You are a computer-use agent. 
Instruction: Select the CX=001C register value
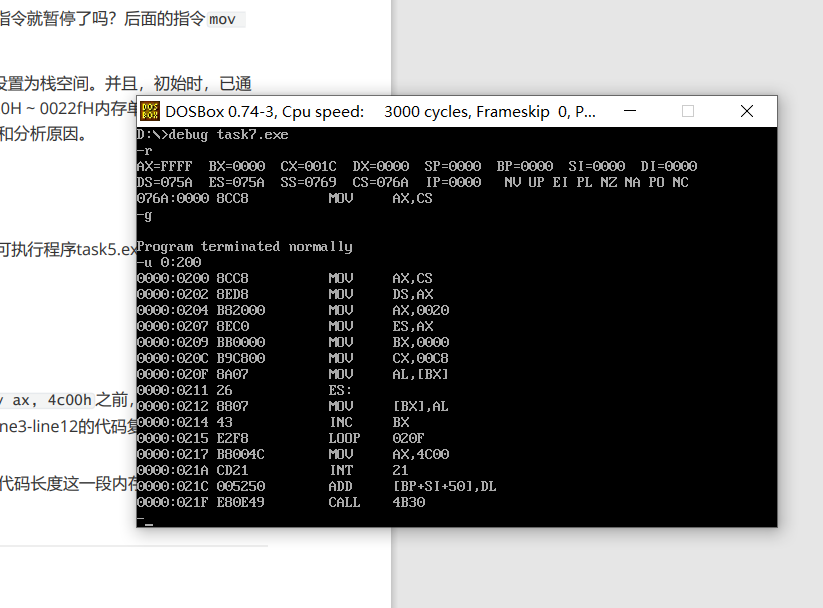308,166
